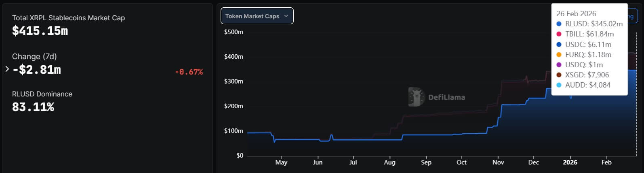This screenshot has height=173, width=644.
Task: Click the red -0.67% change percentage
Action: 189,72
